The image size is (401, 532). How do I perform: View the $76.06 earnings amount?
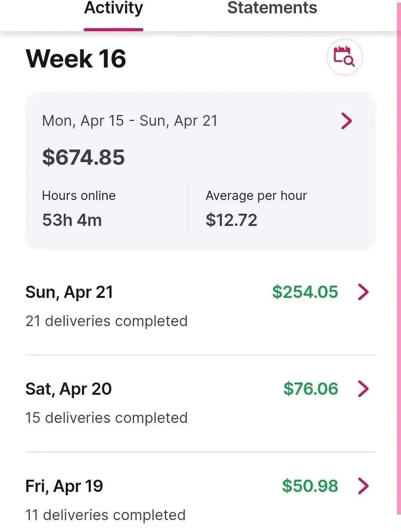click(x=311, y=389)
